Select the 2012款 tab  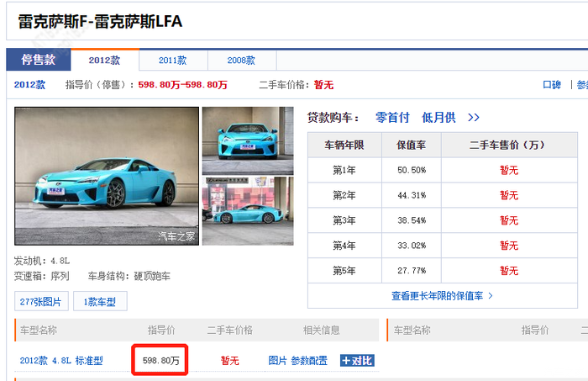pos(104,61)
